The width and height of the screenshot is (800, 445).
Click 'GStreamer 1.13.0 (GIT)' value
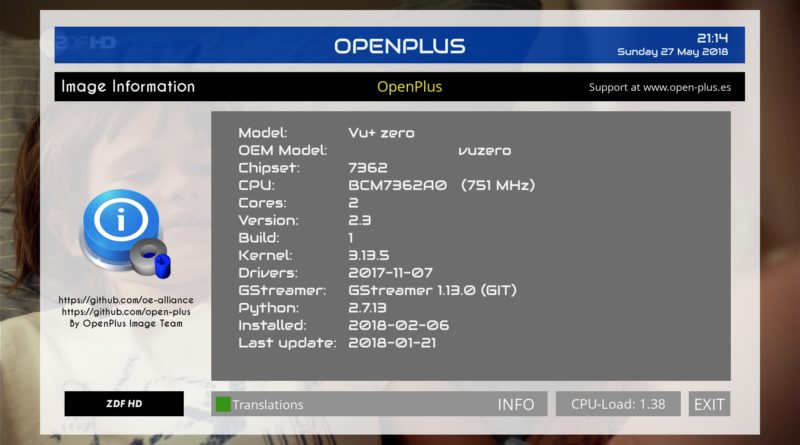[x=432, y=290]
